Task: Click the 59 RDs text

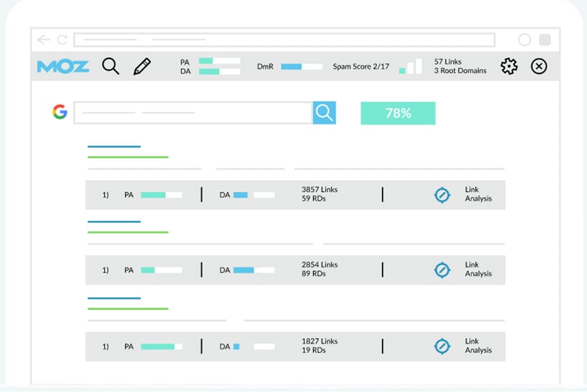Action: tap(314, 199)
